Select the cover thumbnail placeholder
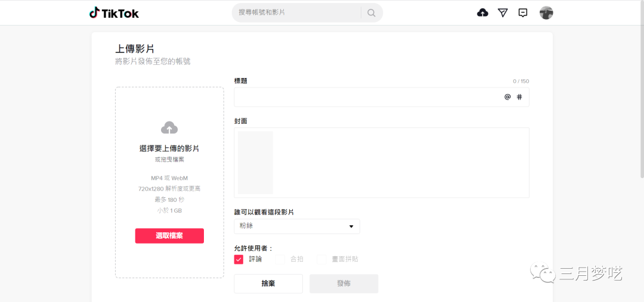This screenshot has height=302, width=644. pos(255,163)
